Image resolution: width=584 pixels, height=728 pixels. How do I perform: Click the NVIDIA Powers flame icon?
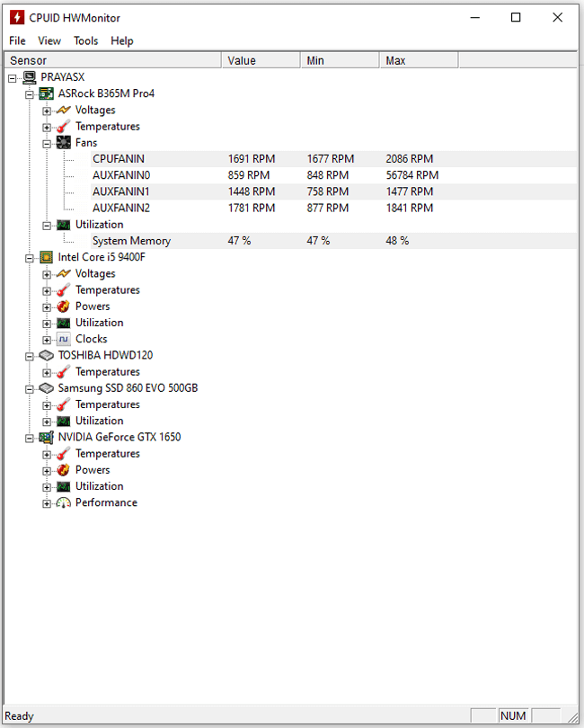tap(64, 470)
